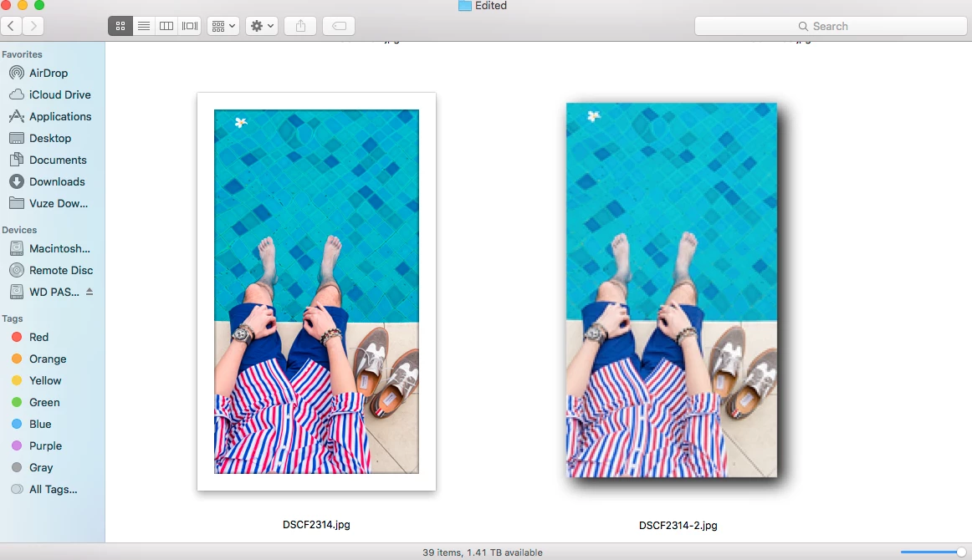The width and height of the screenshot is (972, 560).
Task: Click the DSCF2314.jpg file name
Action: [x=316, y=525]
